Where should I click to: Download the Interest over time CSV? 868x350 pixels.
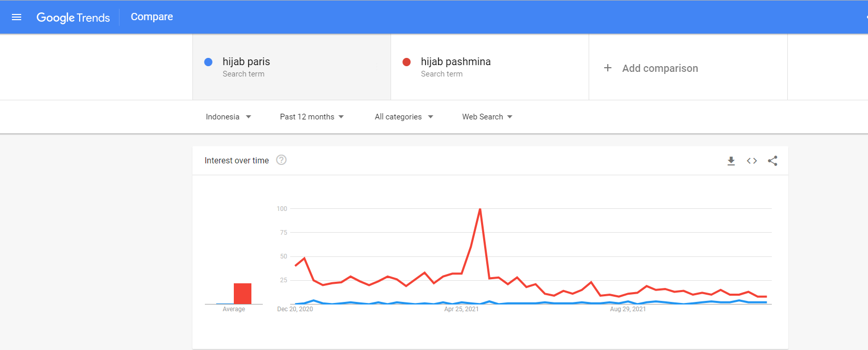pos(731,161)
